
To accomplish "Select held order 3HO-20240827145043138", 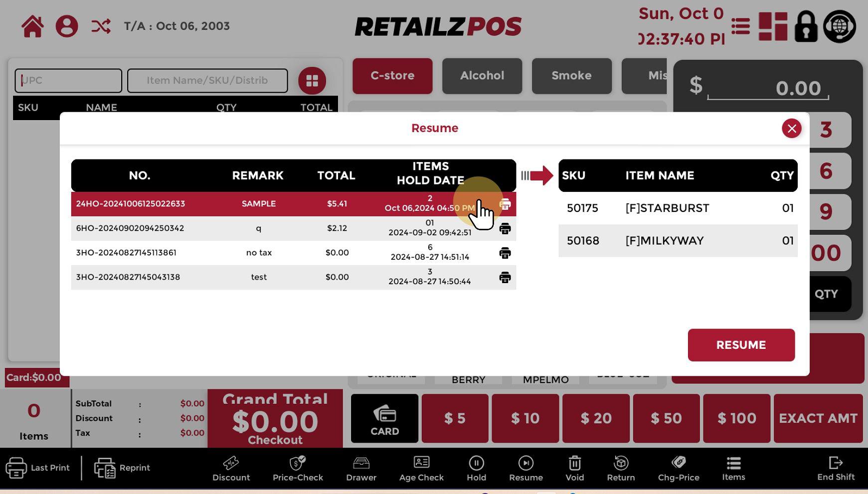I will tap(128, 277).
